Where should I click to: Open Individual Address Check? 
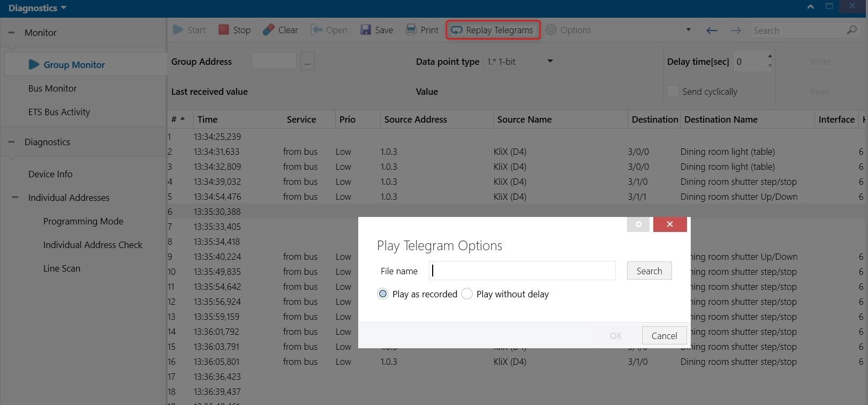(x=93, y=245)
